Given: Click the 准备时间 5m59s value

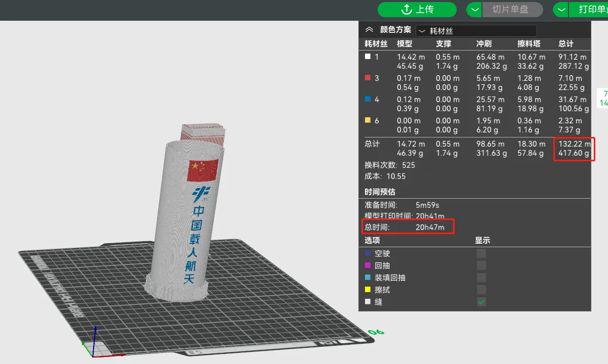Looking at the screenshot, I should point(427,205).
